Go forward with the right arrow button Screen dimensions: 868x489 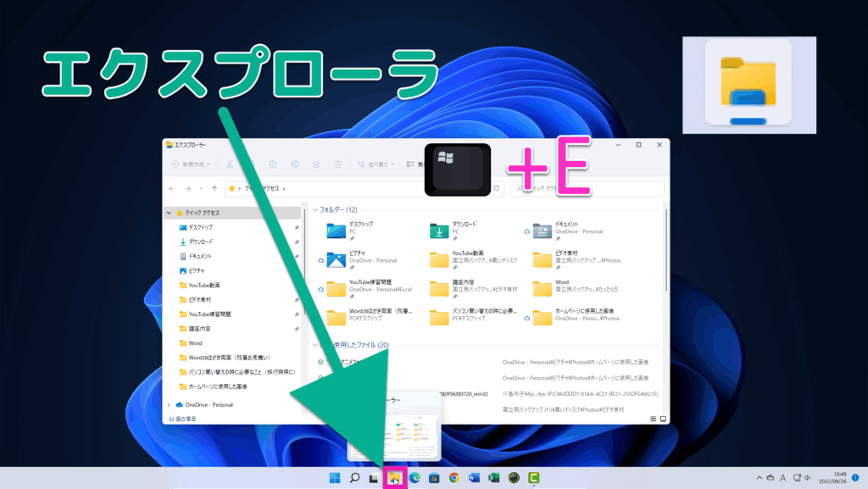(x=187, y=189)
